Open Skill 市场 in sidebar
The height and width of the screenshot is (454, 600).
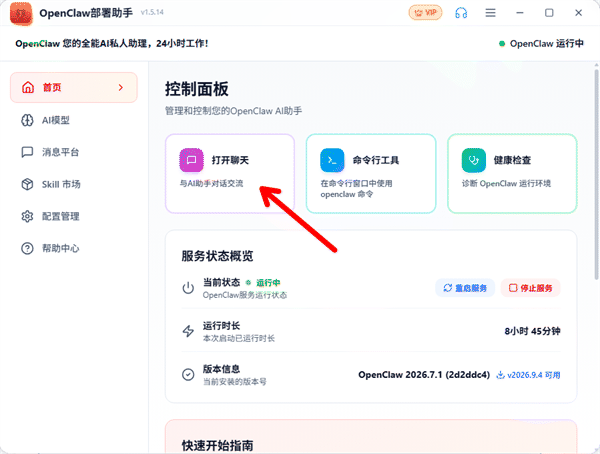[x=73, y=184]
